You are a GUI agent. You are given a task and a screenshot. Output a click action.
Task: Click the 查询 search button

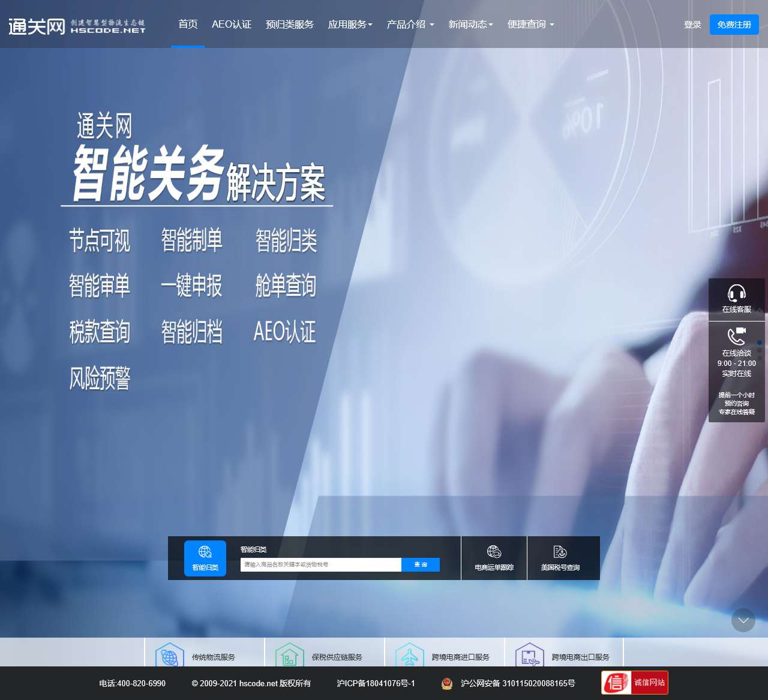click(421, 564)
